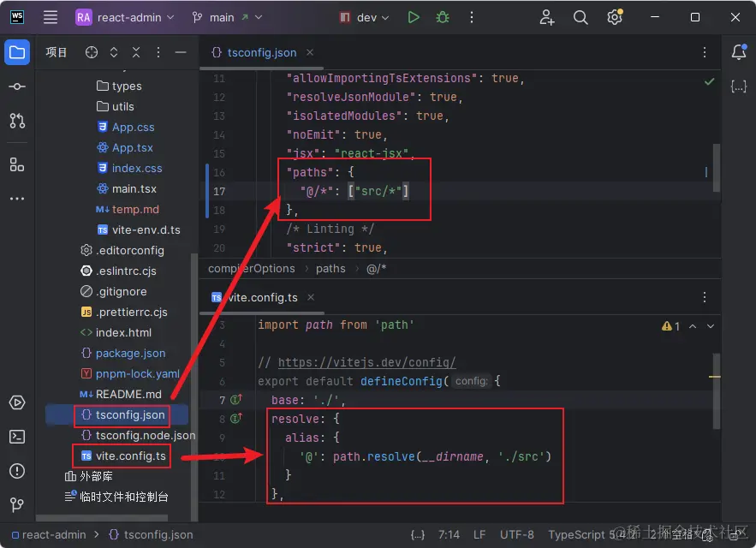The width and height of the screenshot is (756, 548).
Task: Open react-admin project dropdown
Action: 125,17
